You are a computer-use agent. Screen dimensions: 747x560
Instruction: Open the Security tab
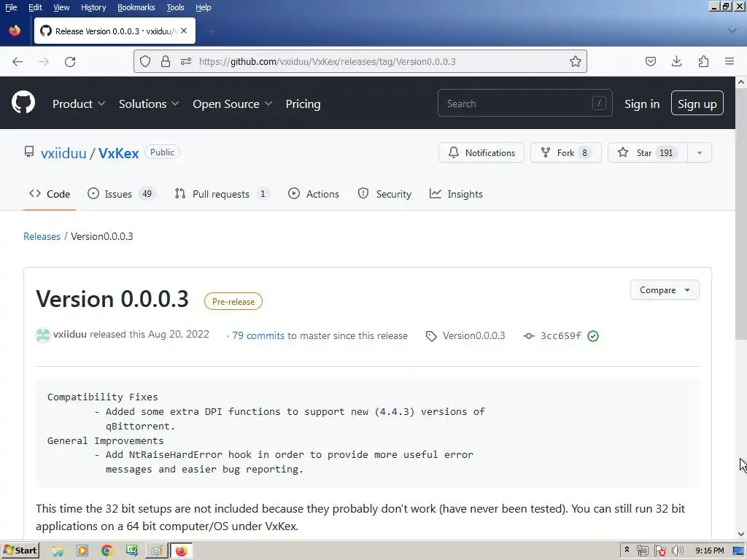[384, 194]
